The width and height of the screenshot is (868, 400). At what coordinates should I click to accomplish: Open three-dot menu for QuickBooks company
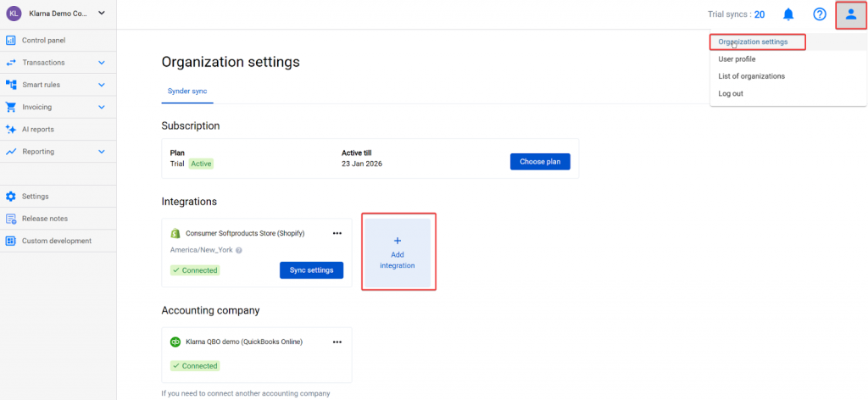coord(337,342)
